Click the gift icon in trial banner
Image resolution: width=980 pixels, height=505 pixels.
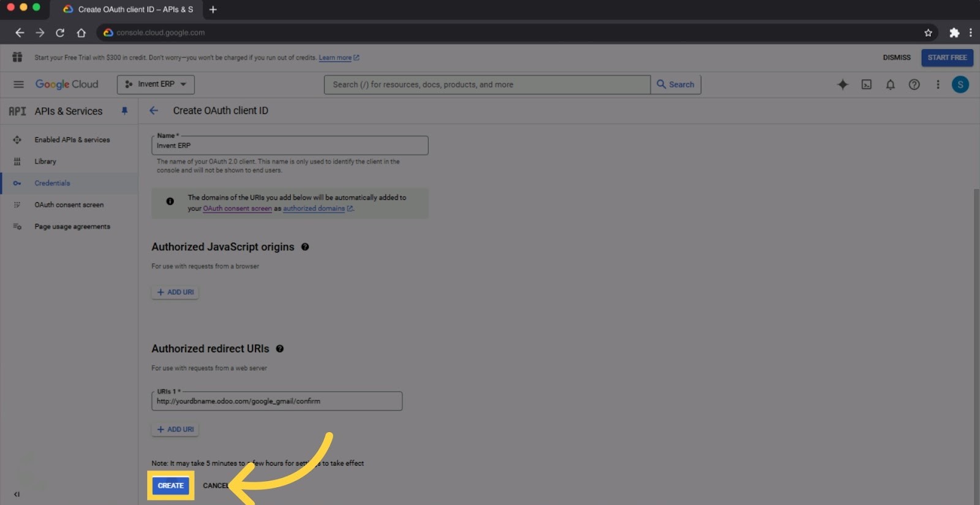point(17,57)
